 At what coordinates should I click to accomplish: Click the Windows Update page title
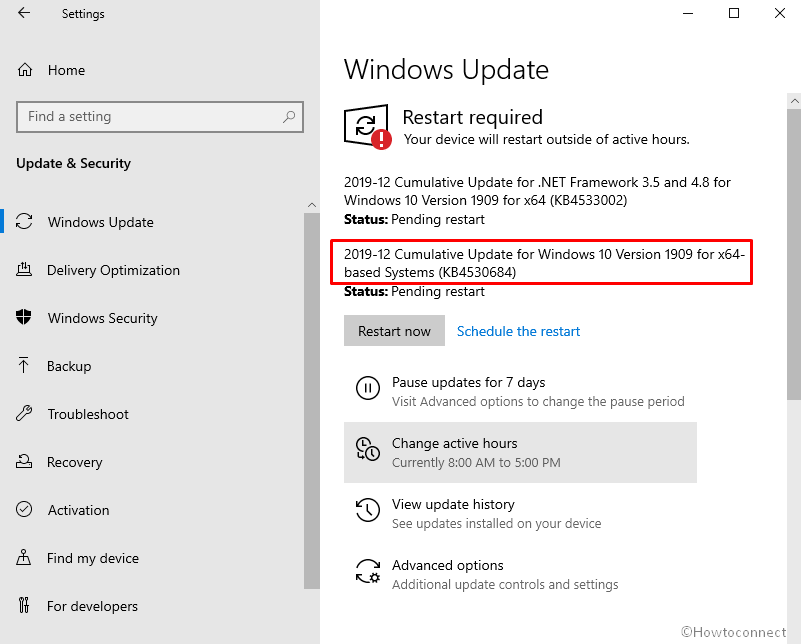446,69
